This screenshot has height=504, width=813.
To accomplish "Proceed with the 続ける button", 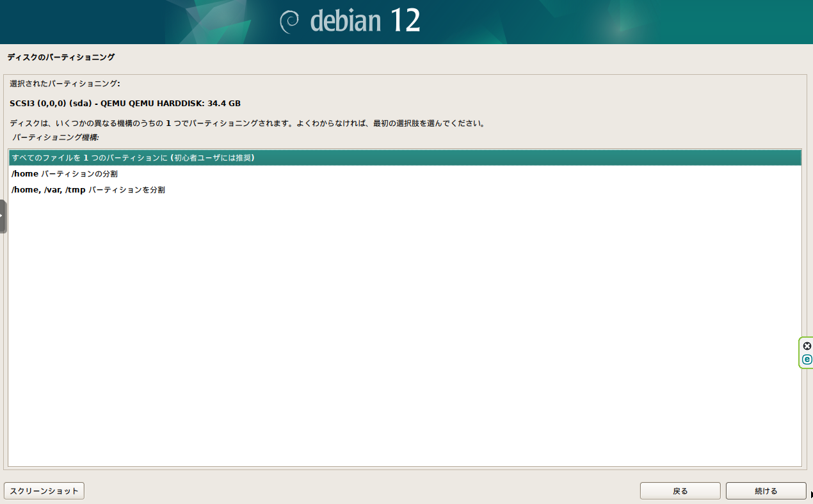I will tap(766, 491).
